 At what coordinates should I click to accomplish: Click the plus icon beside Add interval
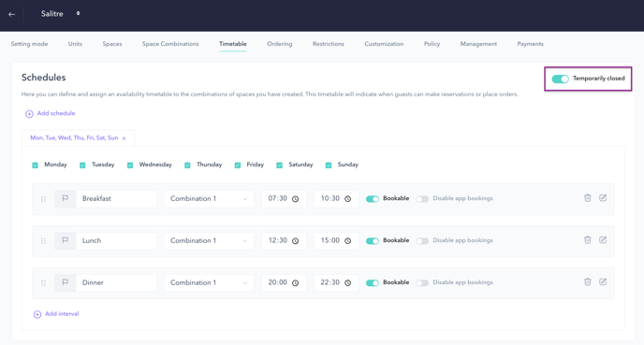[37, 314]
